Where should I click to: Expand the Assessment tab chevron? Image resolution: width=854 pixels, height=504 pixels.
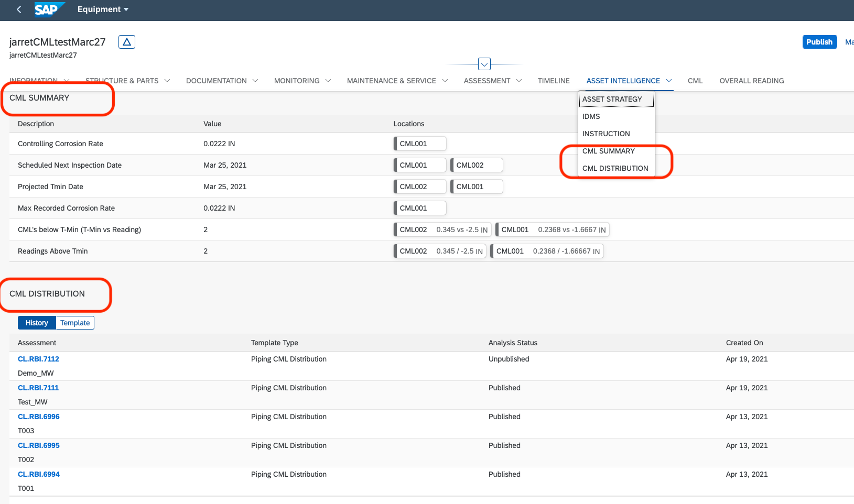(519, 81)
